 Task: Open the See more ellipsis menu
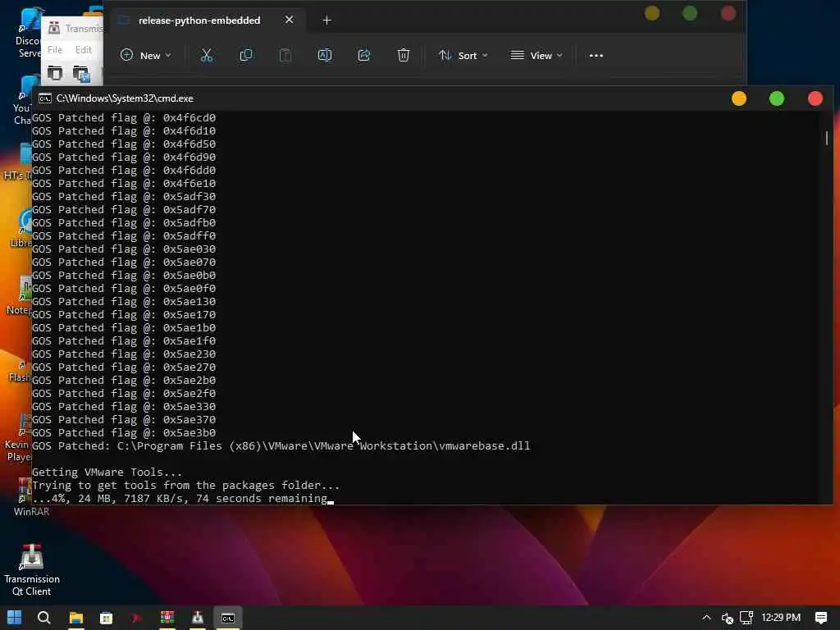coord(596,55)
